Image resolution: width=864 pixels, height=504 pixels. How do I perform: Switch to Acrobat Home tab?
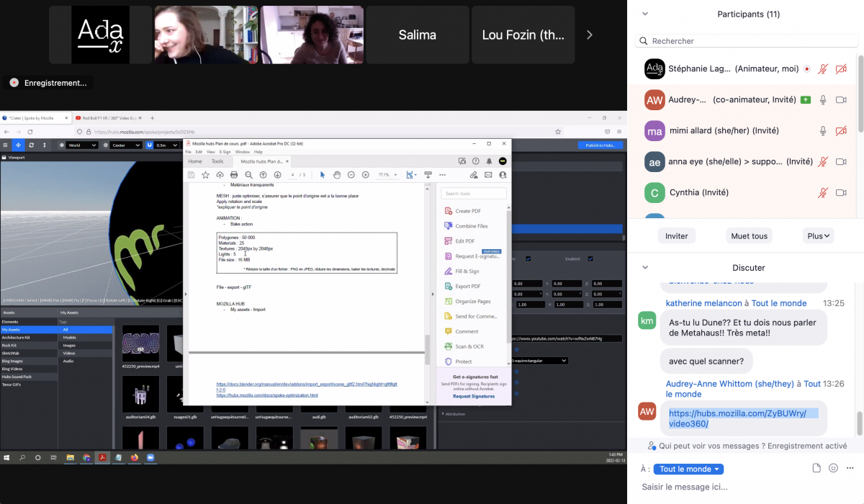[x=195, y=161]
